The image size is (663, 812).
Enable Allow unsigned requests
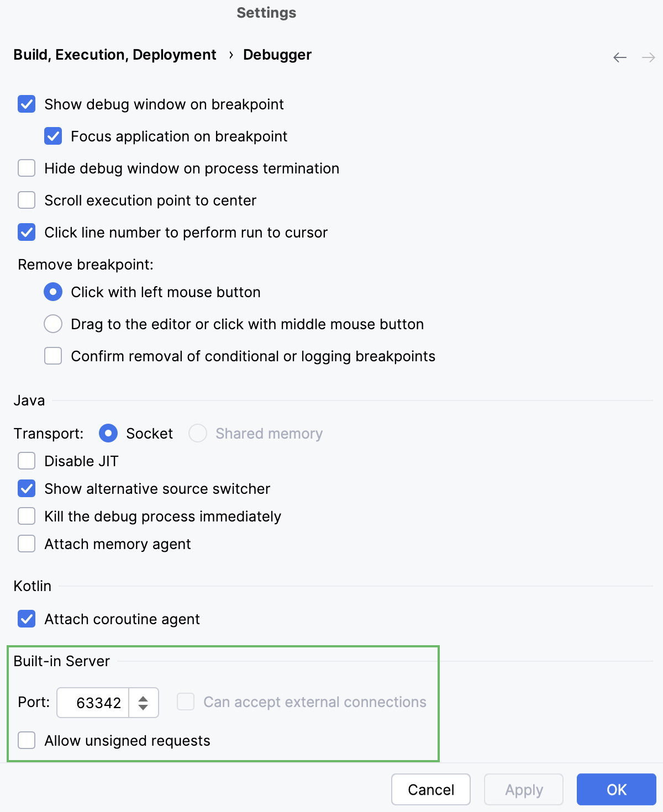click(x=26, y=740)
